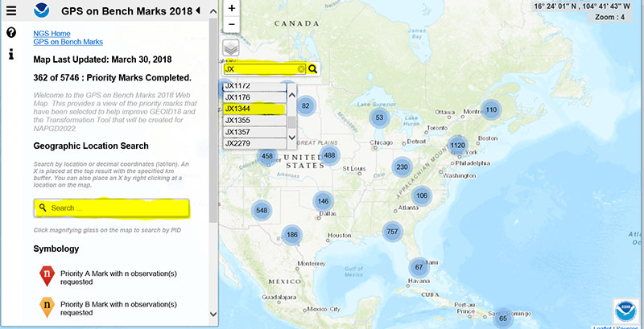This screenshot has height=329, width=644.
Task: Choose JX1355 in the dropdown list
Action: point(253,120)
